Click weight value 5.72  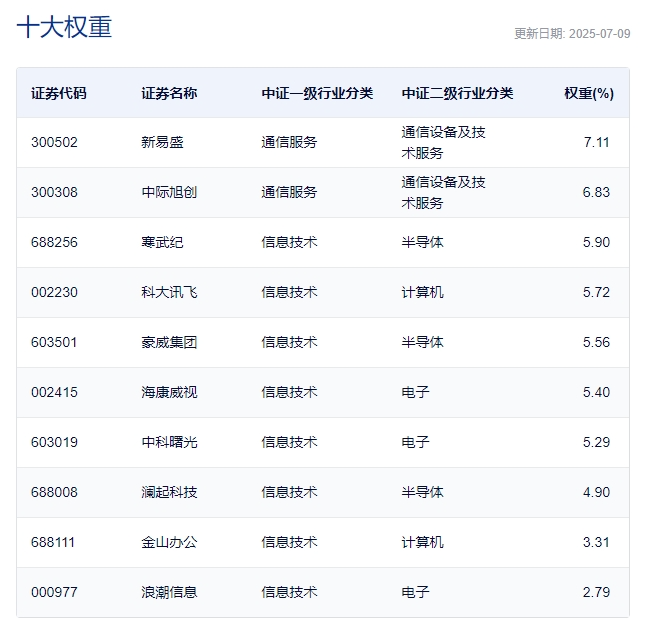[596, 293]
